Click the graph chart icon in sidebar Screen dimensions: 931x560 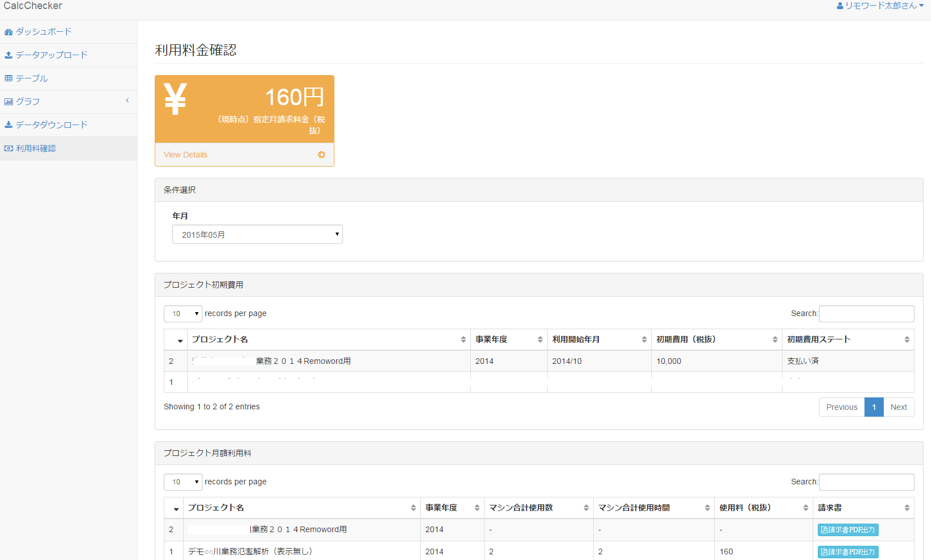pyautogui.click(x=9, y=102)
